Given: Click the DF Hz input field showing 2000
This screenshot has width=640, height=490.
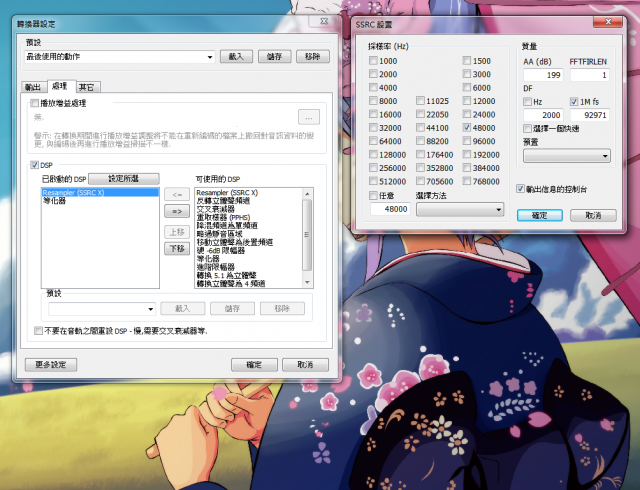Looking at the screenshot, I should tap(543, 115).
